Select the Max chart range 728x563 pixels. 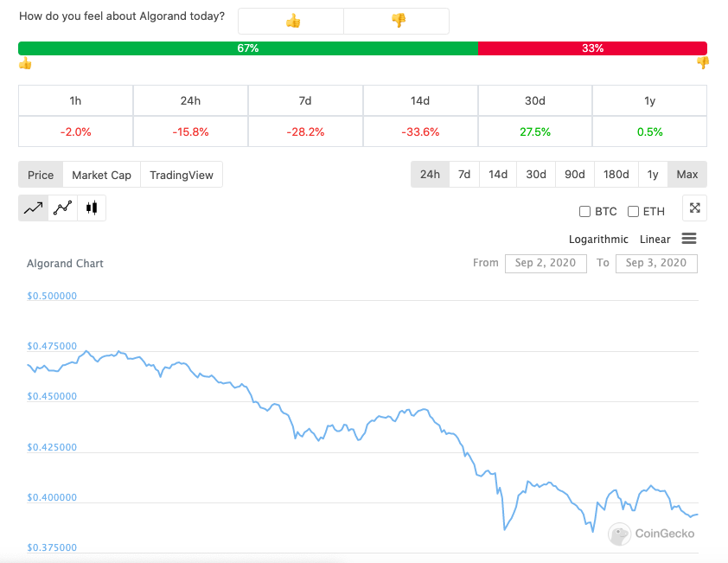pyautogui.click(x=687, y=174)
